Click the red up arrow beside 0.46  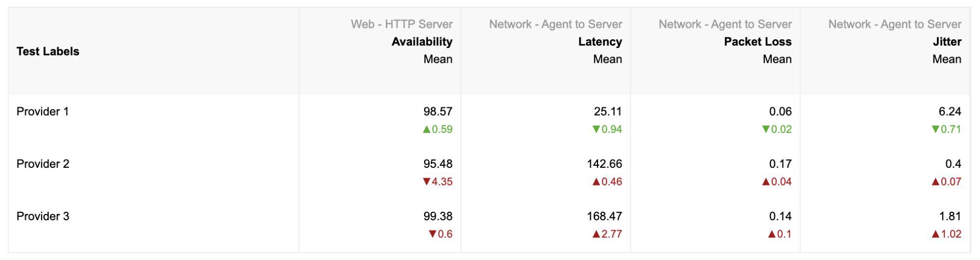tap(596, 182)
